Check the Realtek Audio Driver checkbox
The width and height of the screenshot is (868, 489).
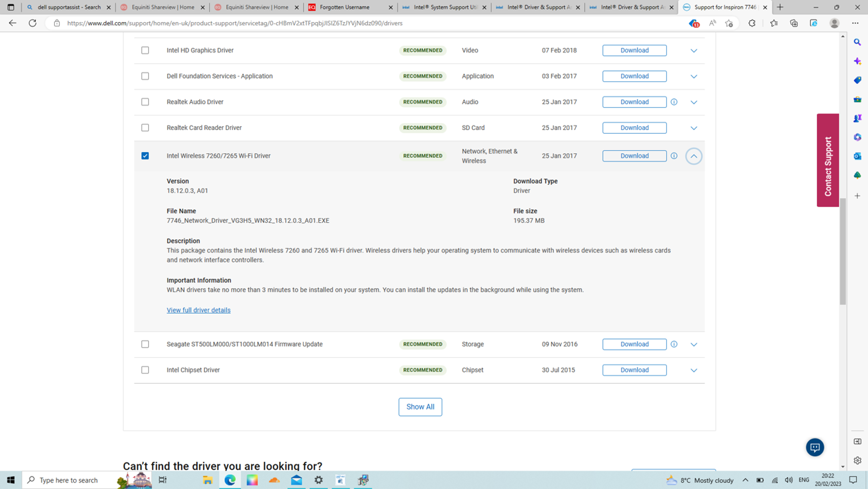click(x=145, y=102)
